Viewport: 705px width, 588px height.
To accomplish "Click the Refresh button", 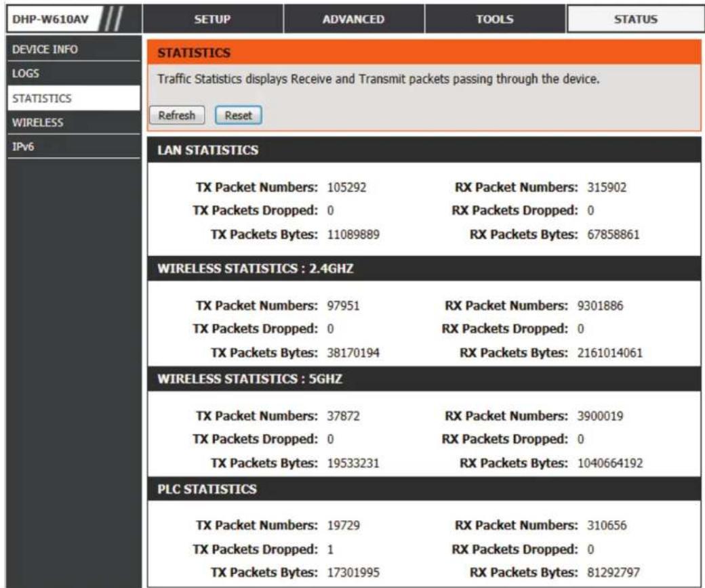I will point(177,115).
